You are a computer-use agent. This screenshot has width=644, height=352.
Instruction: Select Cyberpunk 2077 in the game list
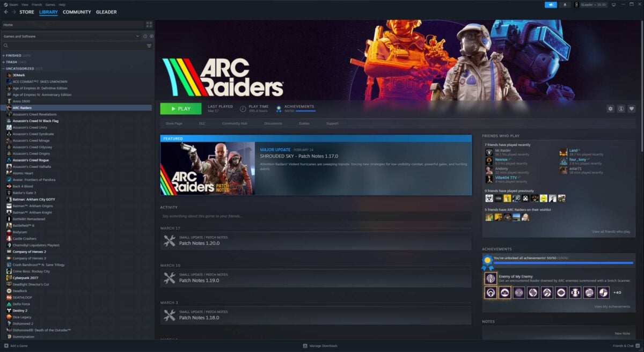[x=27, y=278]
